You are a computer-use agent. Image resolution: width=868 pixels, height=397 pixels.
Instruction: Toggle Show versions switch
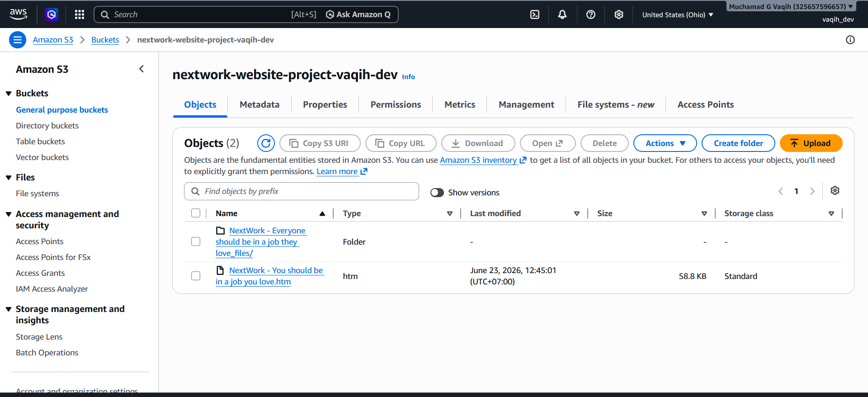tap(437, 193)
